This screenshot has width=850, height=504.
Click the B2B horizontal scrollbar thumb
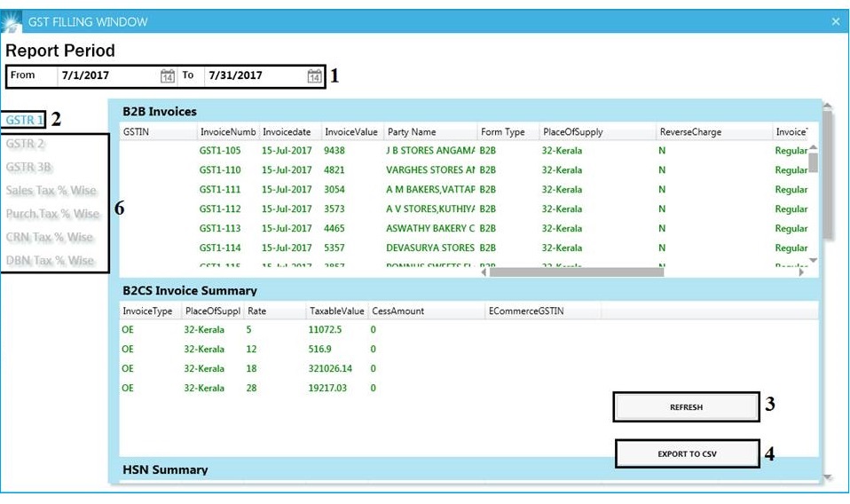click(576, 272)
